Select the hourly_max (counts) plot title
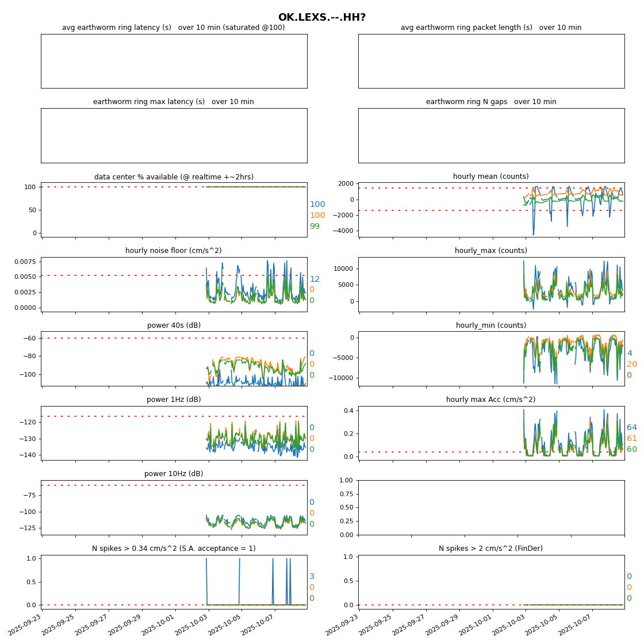Screen dimensions: 644x644 click(490, 251)
